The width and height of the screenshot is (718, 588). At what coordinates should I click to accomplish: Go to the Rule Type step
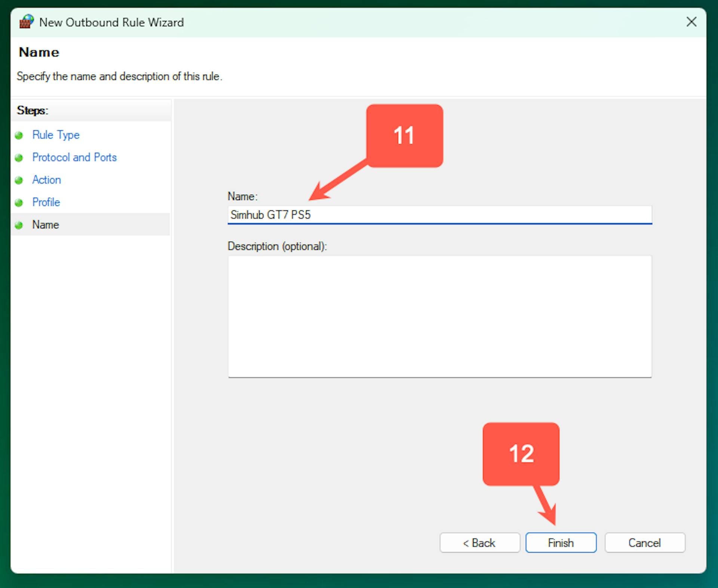pos(56,135)
